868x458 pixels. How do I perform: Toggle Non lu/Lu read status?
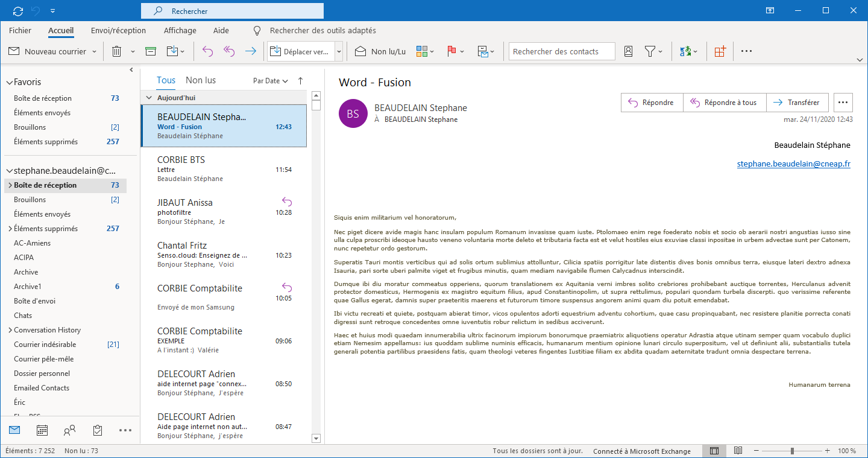pos(380,51)
